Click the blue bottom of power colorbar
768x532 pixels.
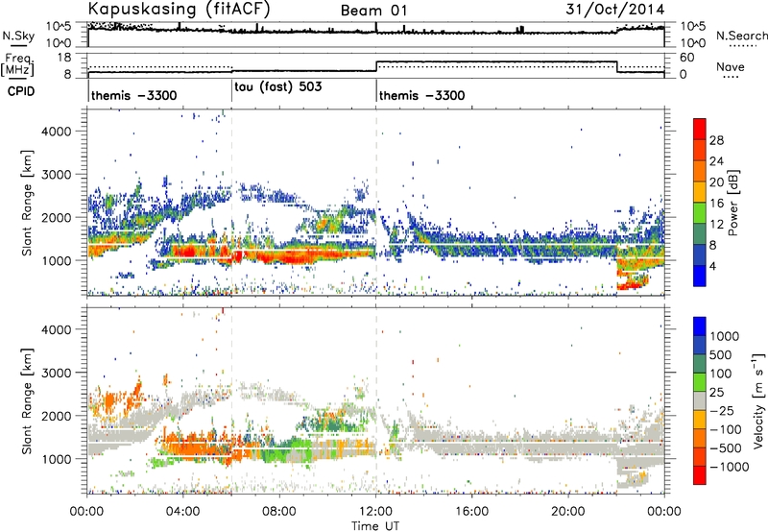pyautogui.click(x=700, y=276)
